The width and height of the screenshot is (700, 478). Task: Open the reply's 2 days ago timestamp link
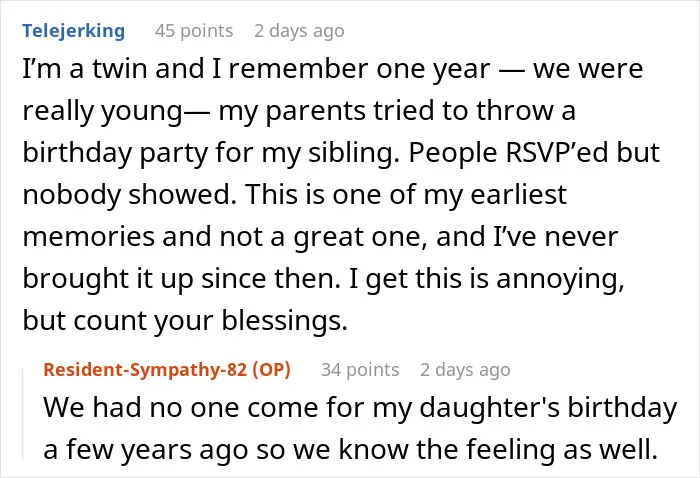click(465, 370)
